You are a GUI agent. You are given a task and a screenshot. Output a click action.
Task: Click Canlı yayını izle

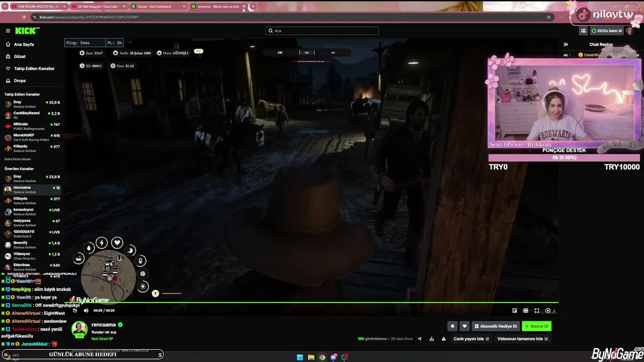tap(471, 339)
